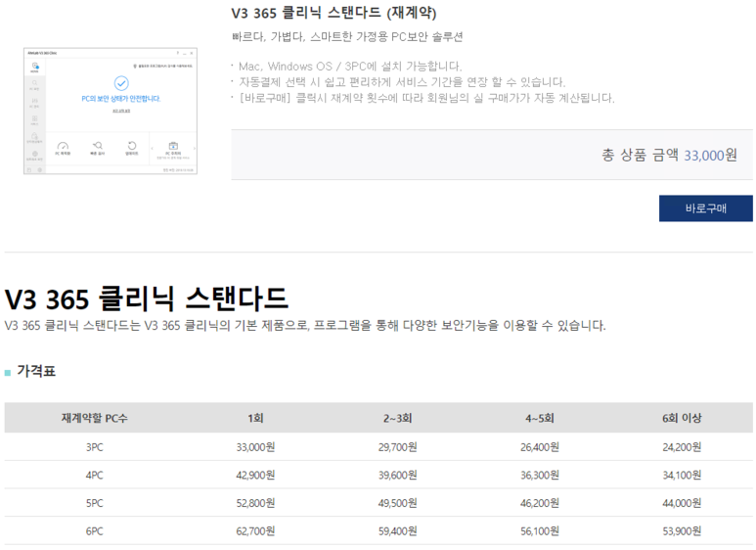Select the 가격표 section heading

(36, 371)
